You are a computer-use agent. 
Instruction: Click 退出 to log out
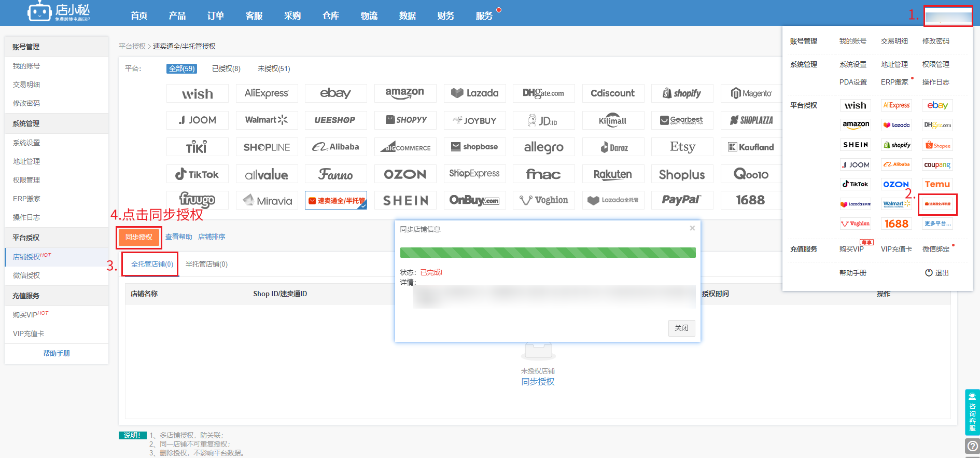[937, 273]
